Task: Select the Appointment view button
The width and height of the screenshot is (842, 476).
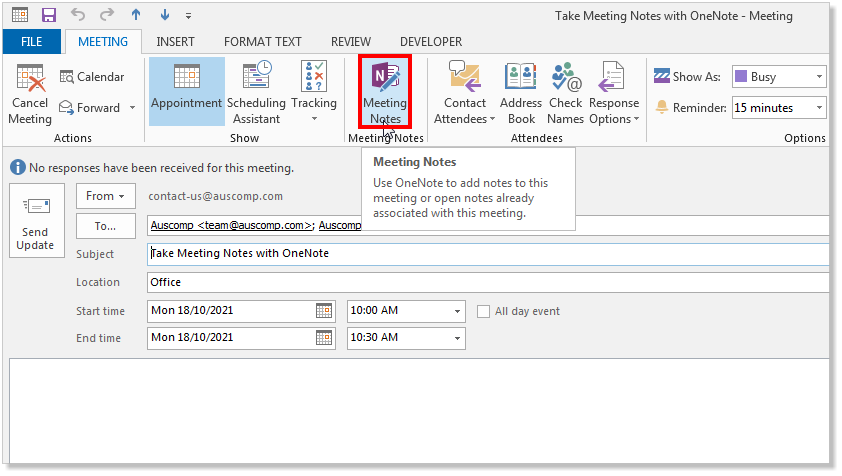Action: click(186, 92)
